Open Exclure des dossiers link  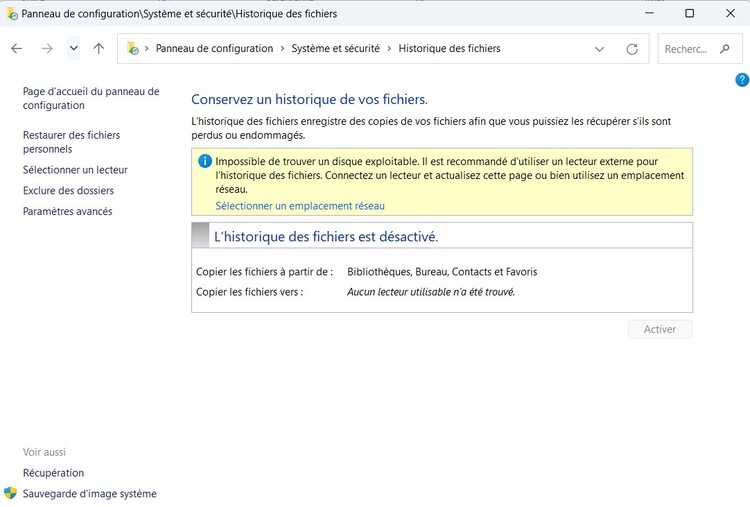tap(68, 190)
